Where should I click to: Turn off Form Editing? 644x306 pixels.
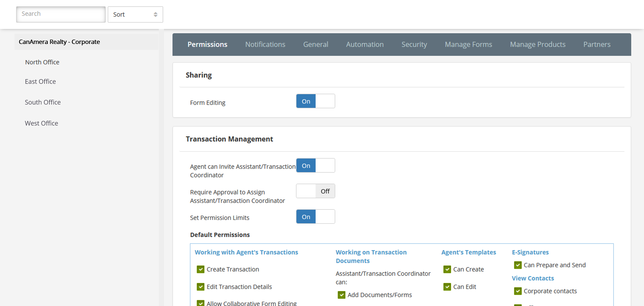315,101
